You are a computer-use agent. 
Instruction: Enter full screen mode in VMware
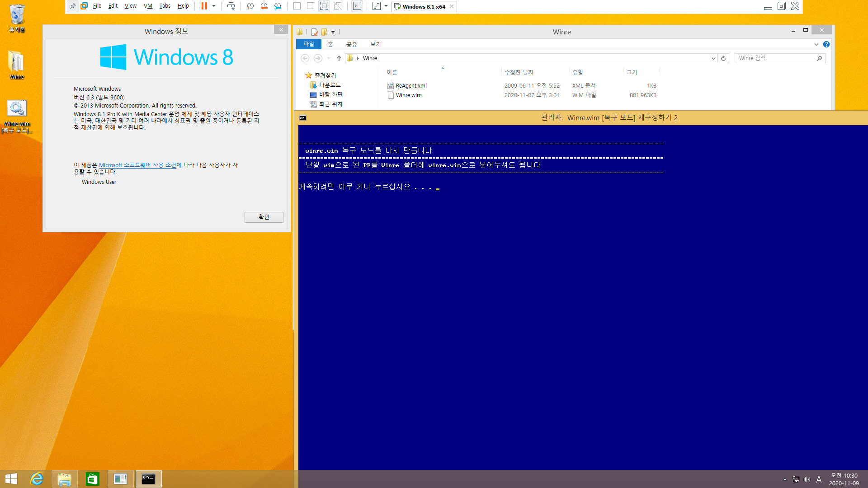coord(324,6)
